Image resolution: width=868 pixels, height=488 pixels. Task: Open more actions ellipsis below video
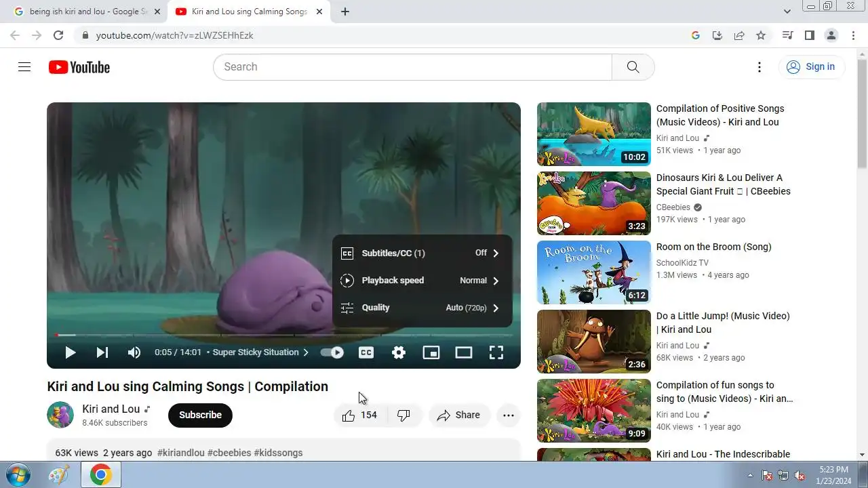(x=509, y=415)
